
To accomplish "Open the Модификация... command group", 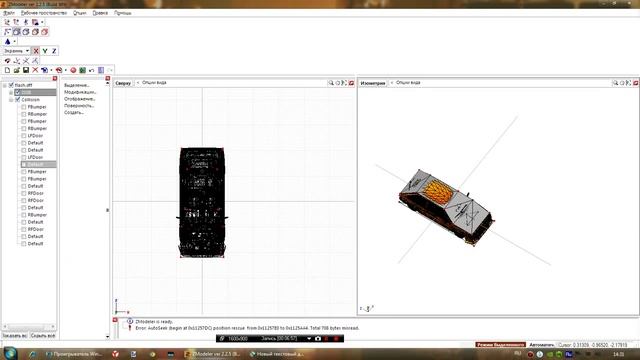I will (80, 92).
